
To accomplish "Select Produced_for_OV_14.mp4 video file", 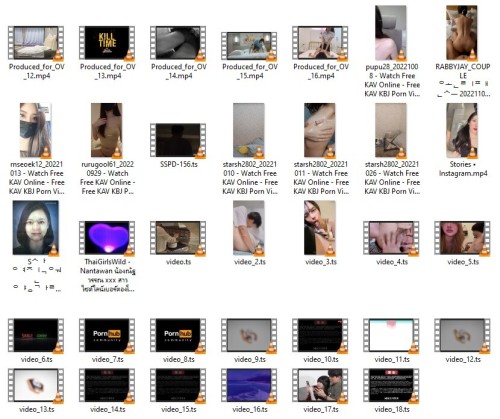I will pos(178,43).
